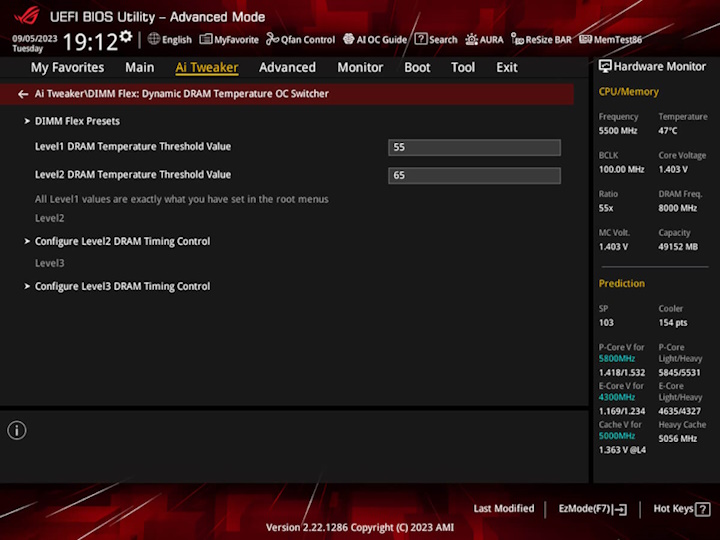Click the Search question mark icon
The width and height of the screenshot is (720, 540).
click(422, 40)
